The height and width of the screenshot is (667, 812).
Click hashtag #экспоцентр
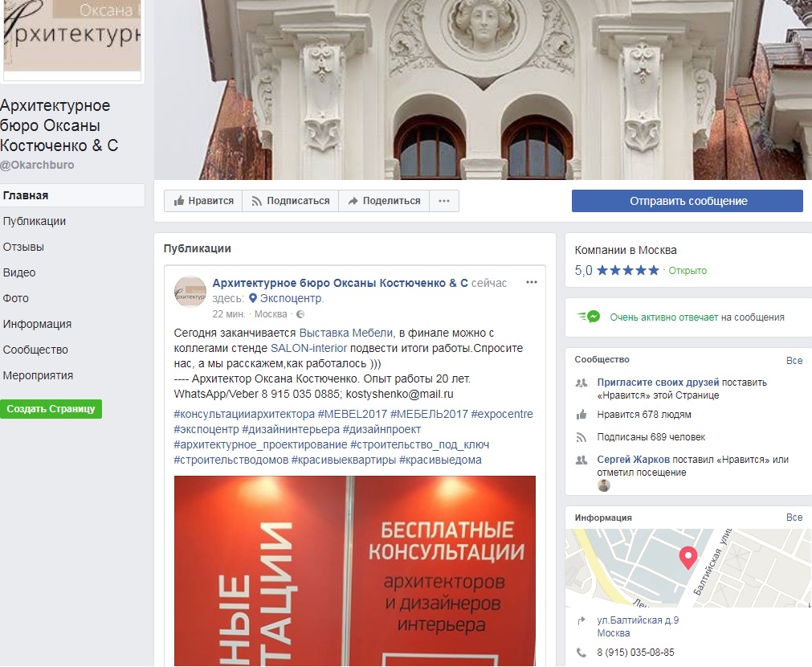coord(206,430)
